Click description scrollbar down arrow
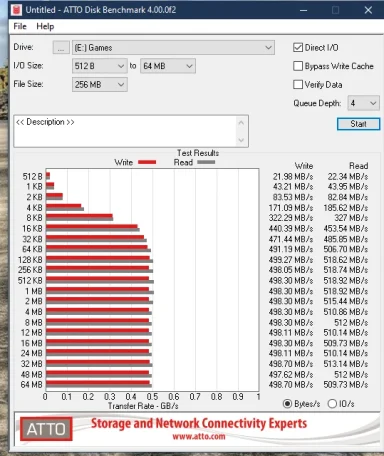 242,140
